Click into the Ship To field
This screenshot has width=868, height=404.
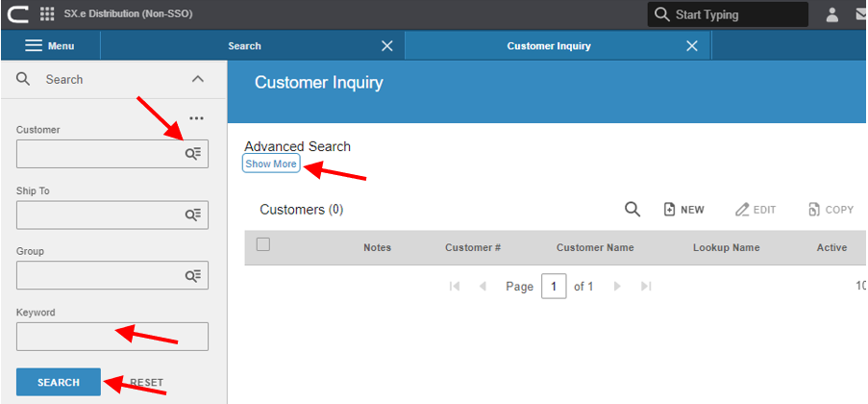(112, 215)
